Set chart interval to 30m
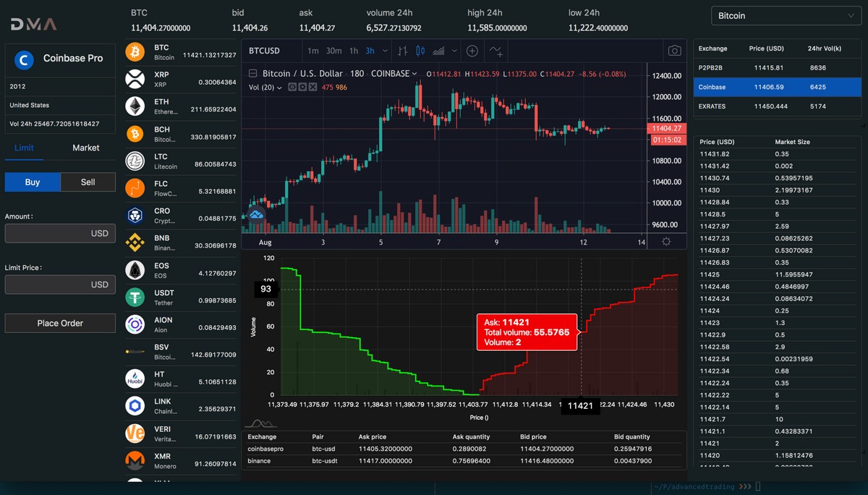The image size is (868, 495). [x=333, y=51]
